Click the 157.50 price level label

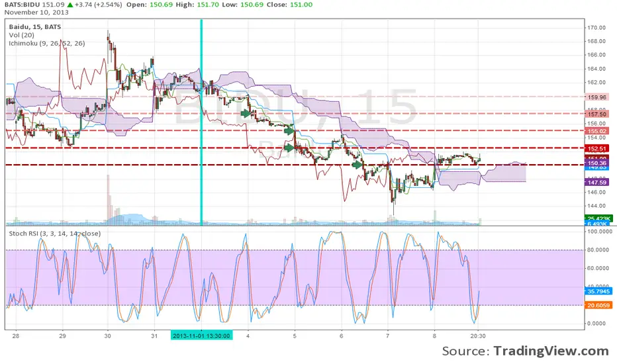(597, 114)
